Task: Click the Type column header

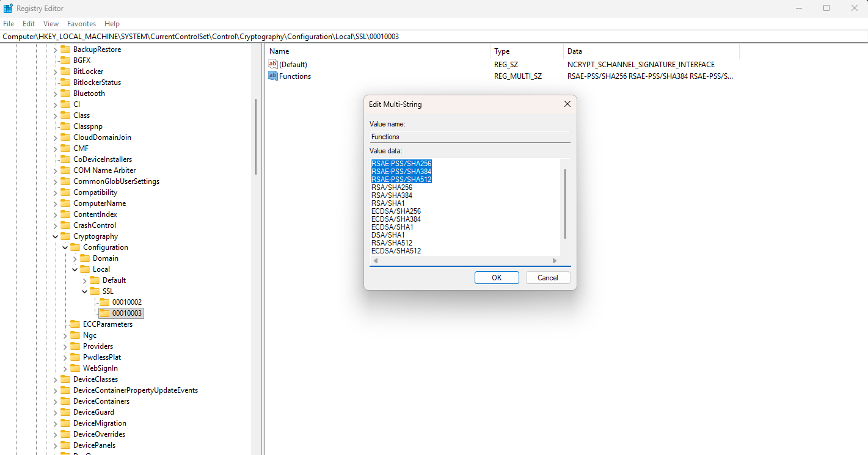Action: click(527, 51)
